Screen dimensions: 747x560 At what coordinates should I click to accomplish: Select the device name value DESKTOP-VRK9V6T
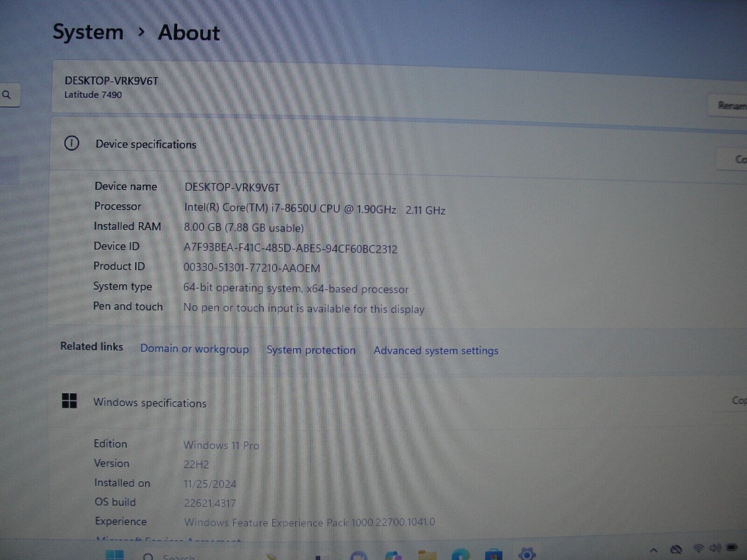pos(232,188)
